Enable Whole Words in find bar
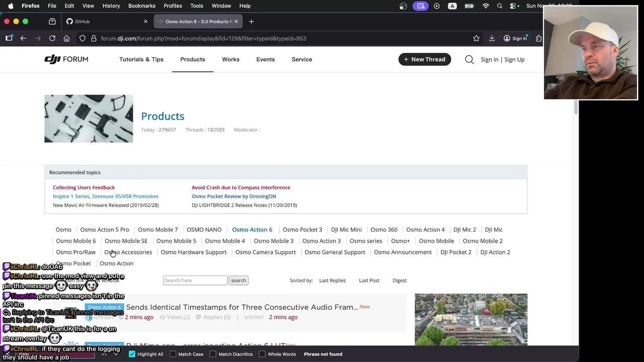Image resolution: width=644 pixels, height=362 pixels. [x=262, y=354]
